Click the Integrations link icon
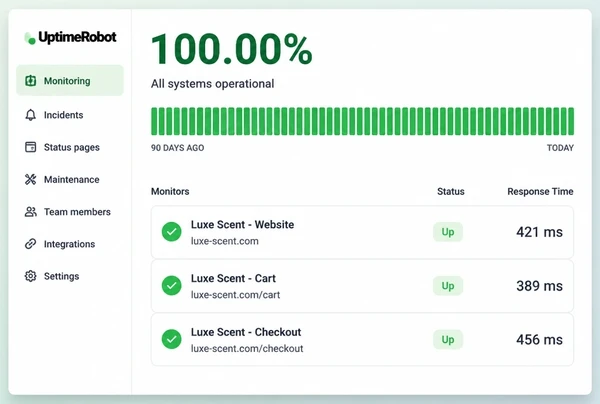This screenshot has height=404, width=600. coord(31,244)
